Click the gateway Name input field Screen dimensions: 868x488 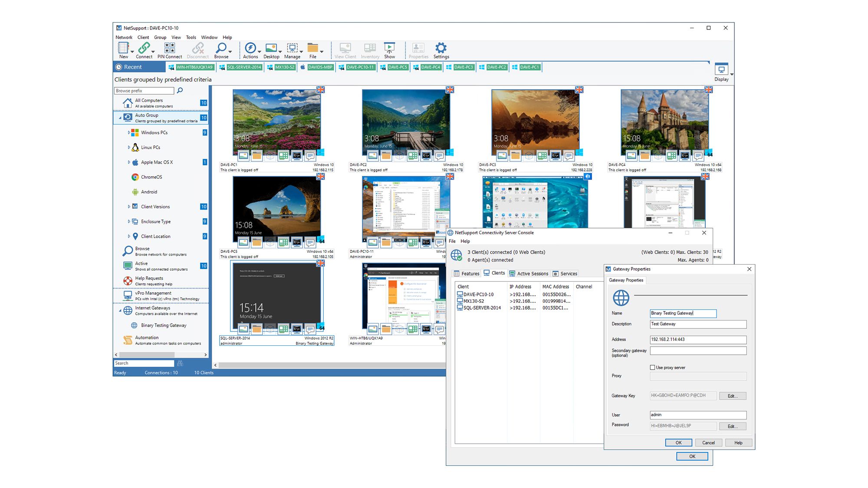tap(683, 313)
